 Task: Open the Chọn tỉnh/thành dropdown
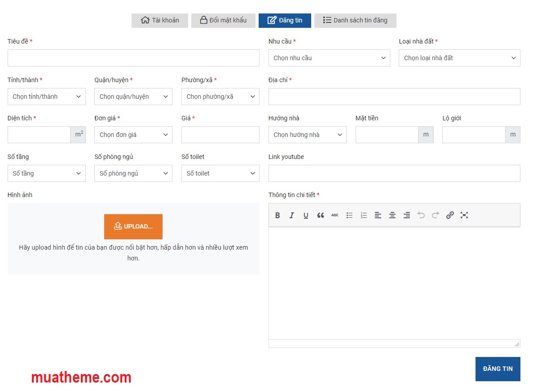tap(47, 97)
